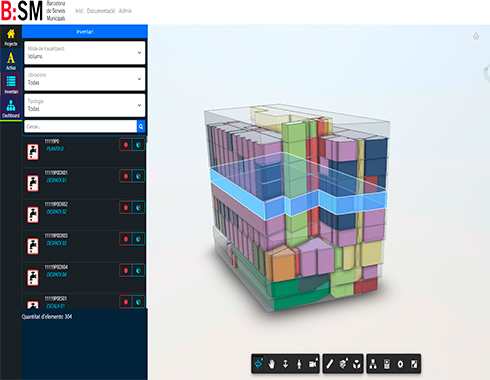Select DESPATX 01 list label
490x380 pixels.
click(56, 180)
